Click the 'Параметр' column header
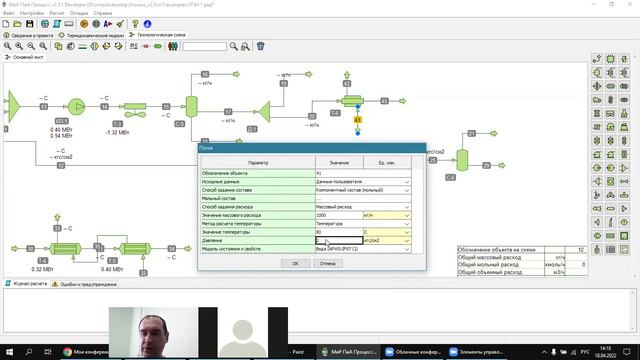The width and height of the screenshot is (640, 360). 258,163
